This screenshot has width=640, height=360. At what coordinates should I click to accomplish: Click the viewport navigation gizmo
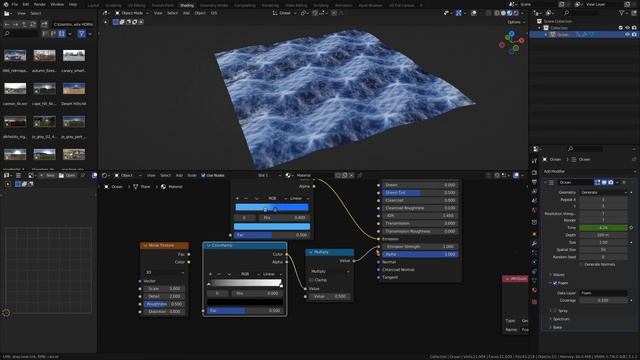[x=511, y=42]
